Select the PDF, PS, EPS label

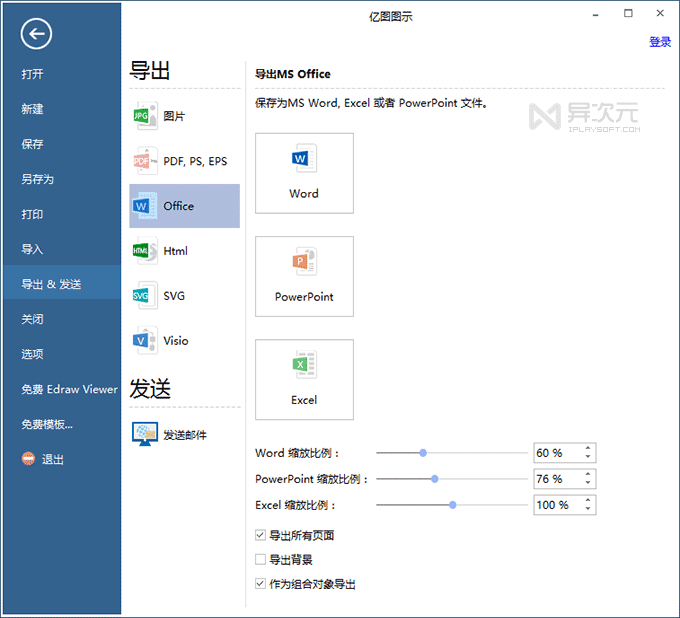pos(195,161)
